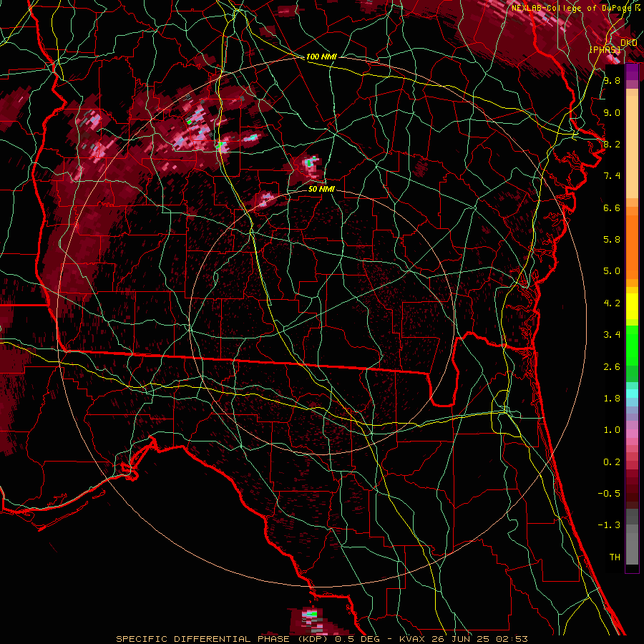Click the 7.4 scale value label
The height and width of the screenshot is (644, 644).
coord(612,176)
